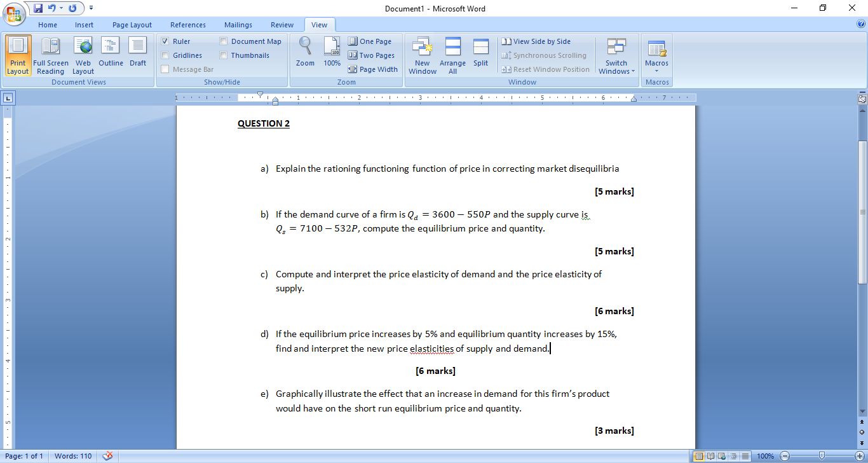
Task: Fit document to Page Width
Action: tap(373, 69)
